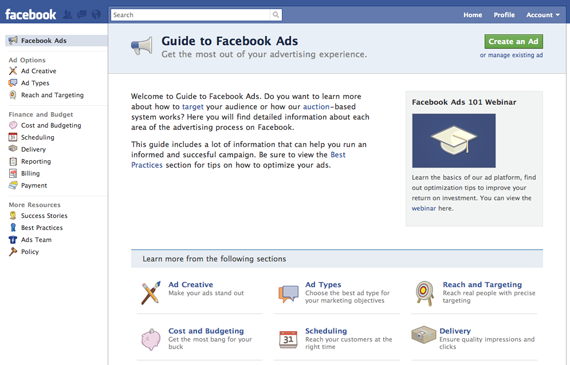Open Ads Team sidebar link
570x365 pixels.
(x=36, y=240)
